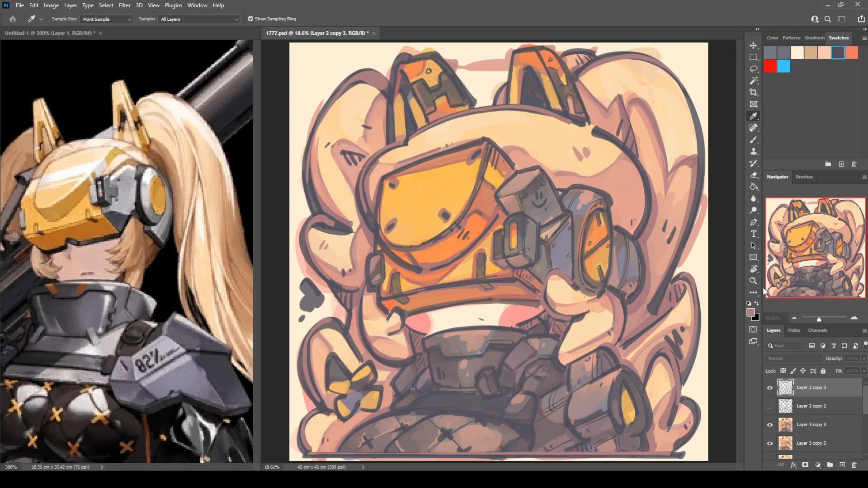Click the Home icon in options bar
This screenshot has width=868, height=488.
click(x=13, y=19)
